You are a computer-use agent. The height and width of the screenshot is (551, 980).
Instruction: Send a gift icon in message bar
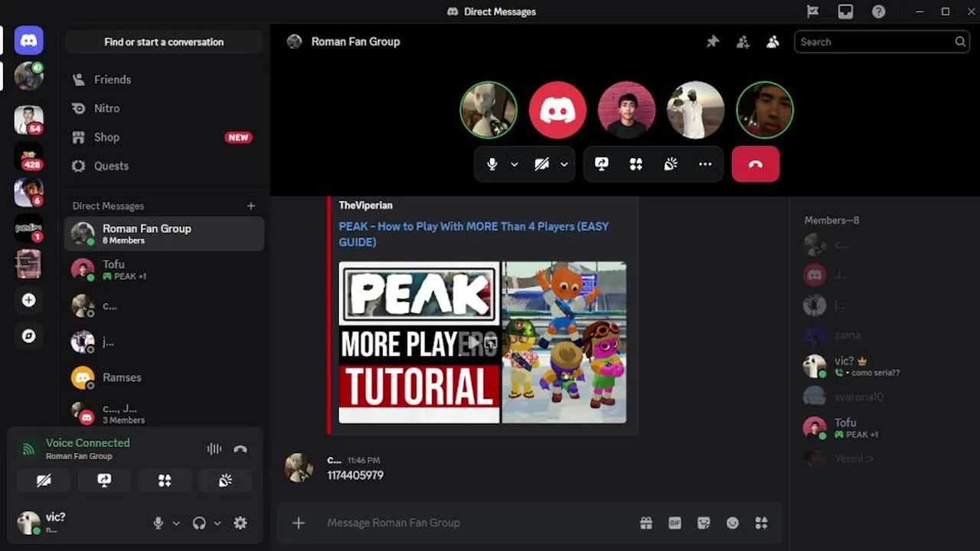pyautogui.click(x=646, y=523)
